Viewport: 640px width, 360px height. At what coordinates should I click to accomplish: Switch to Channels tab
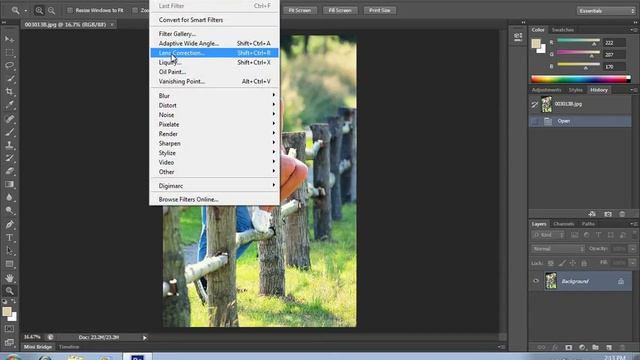click(x=564, y=224)
